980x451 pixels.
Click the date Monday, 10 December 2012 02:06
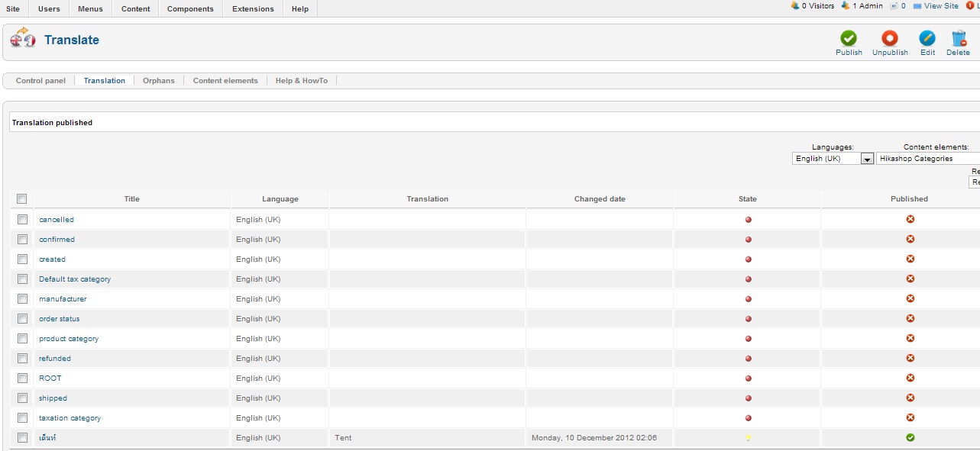pyautogui.click(x=594, y=438)
